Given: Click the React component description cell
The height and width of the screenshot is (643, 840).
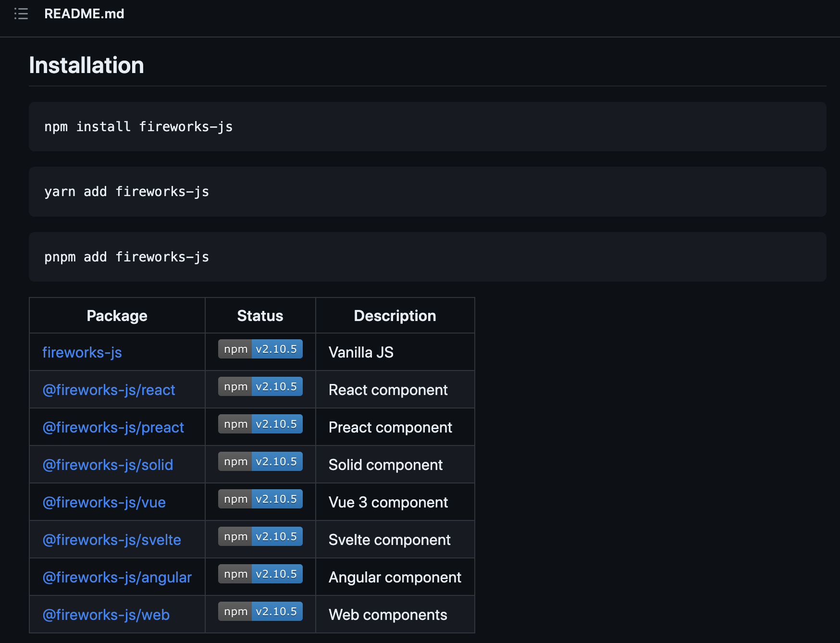Looking at the screenshot, I should click(395, 390).
